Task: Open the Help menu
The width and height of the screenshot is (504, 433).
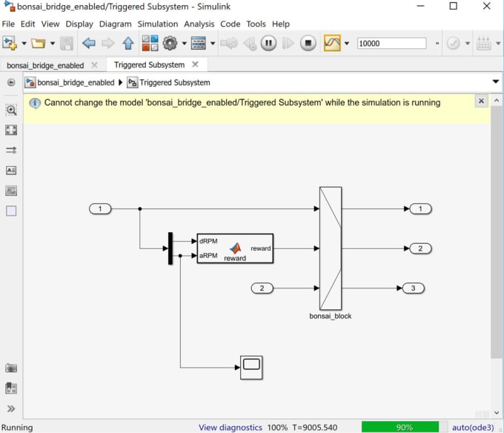Action: (x=281, y=24)
